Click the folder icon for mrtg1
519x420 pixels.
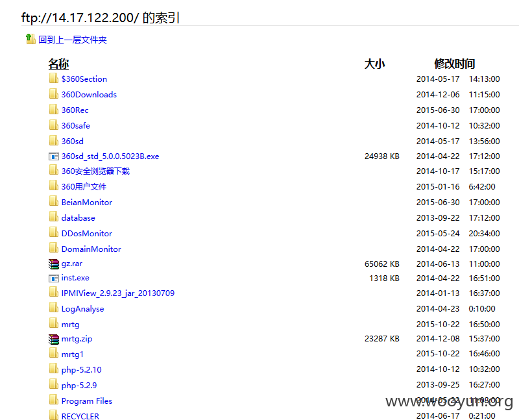[54, 353]
